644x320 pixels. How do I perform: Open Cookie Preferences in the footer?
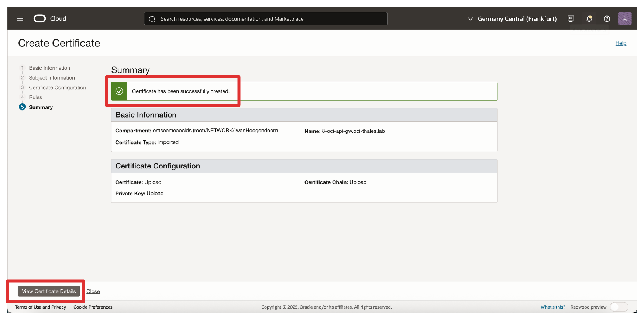[x=93, y=307]
